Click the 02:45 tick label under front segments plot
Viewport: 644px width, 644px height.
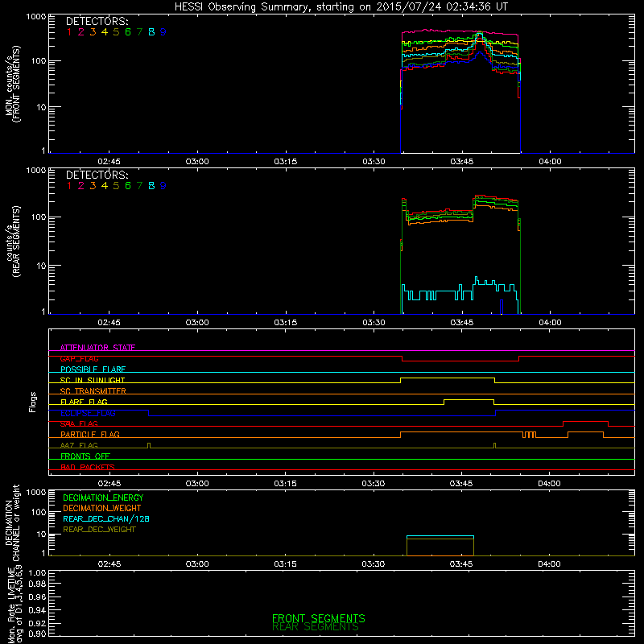(x=109, y=162)
